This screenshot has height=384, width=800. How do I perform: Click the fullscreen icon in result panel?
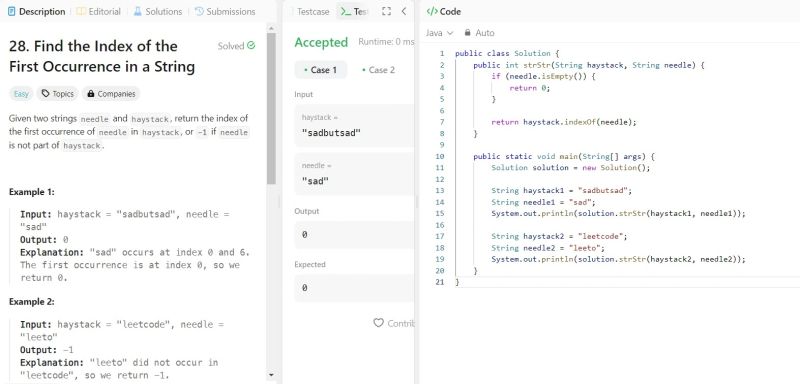point(387,11)
